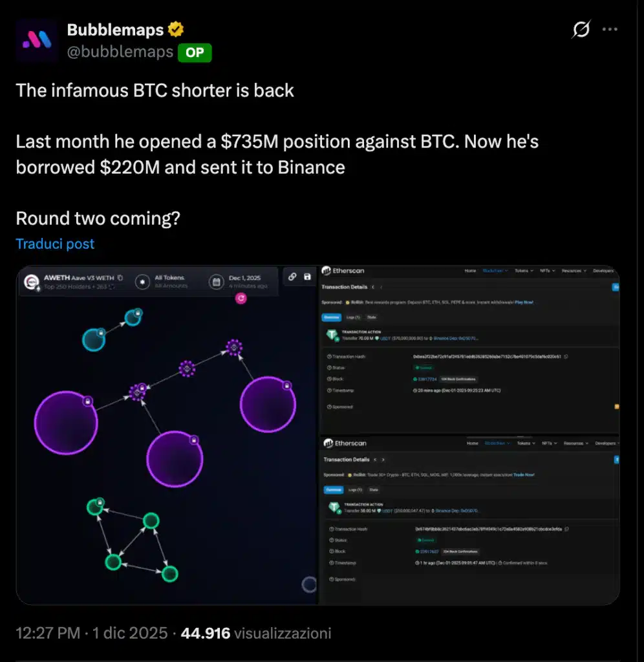Expand the Blockchain dropdown on Etherscan

(494, 270)
